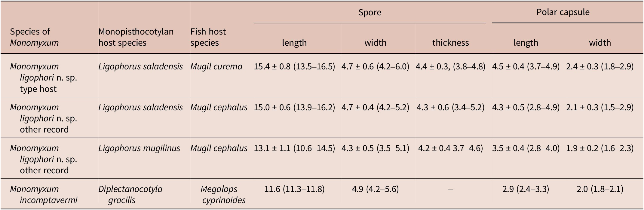The image size is (644, 210).
Task: Click the "Spore" group header
Action: click(370, 12)
